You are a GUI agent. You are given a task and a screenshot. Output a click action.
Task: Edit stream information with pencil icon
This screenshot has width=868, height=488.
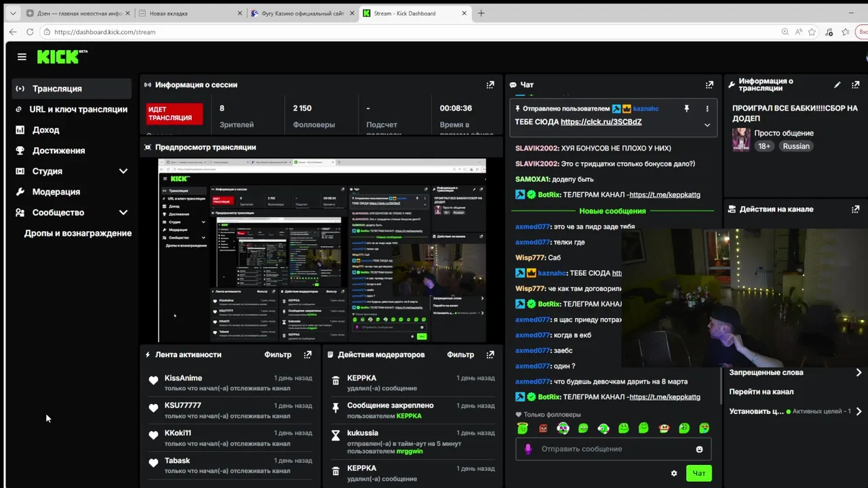[837, 85]
